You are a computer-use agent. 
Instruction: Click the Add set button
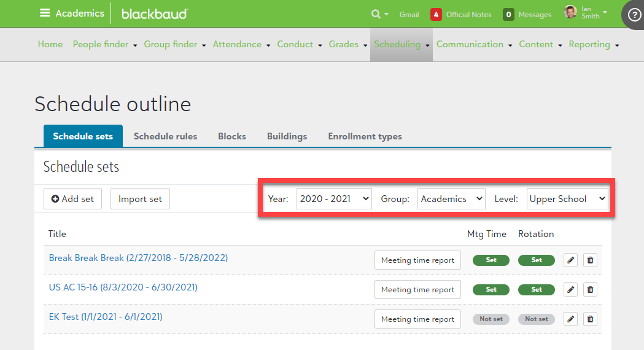click(x=72, y=199)
